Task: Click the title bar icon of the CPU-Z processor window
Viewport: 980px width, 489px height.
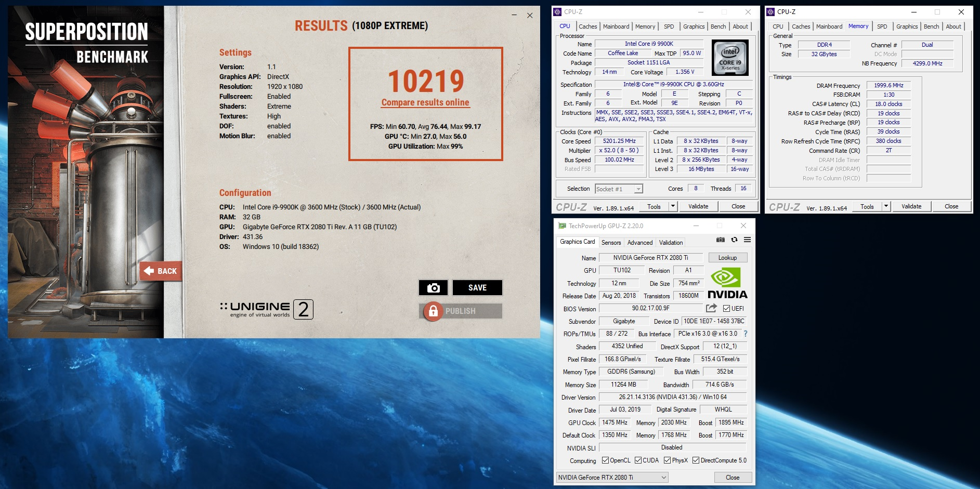Action: [x=558, y=12]
